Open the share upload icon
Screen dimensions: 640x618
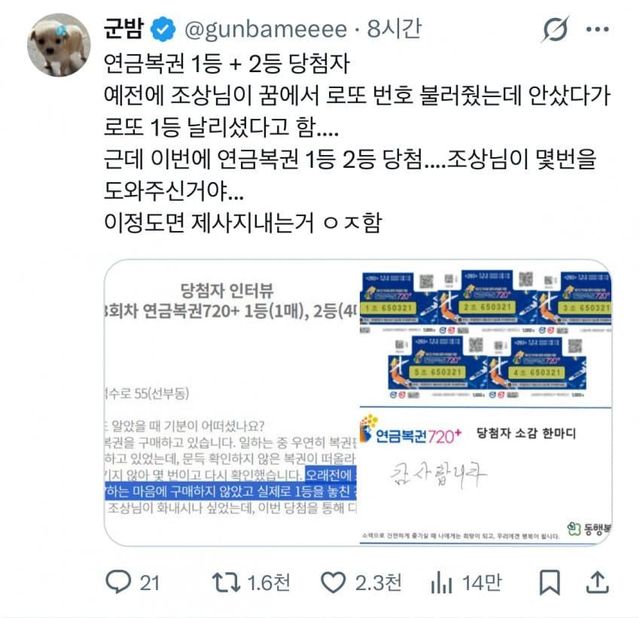point(598,582)
